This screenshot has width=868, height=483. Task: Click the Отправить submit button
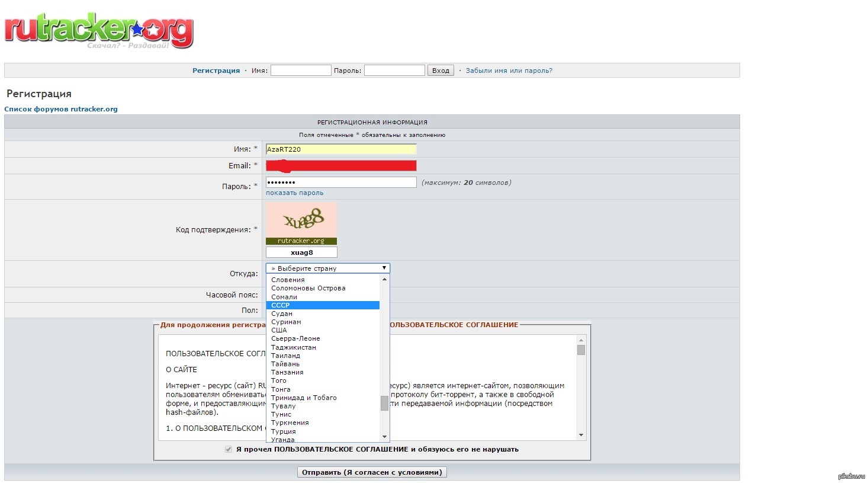(372, 472)
